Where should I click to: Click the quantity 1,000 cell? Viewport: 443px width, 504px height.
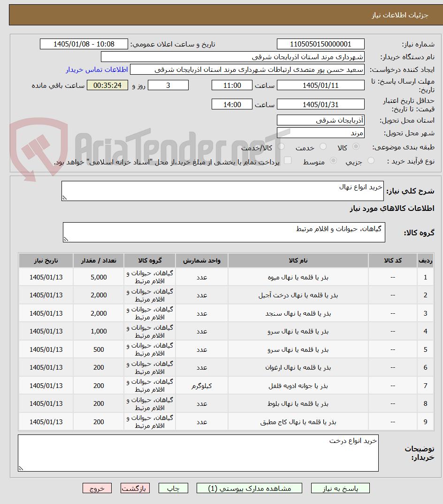coord(99,332)
